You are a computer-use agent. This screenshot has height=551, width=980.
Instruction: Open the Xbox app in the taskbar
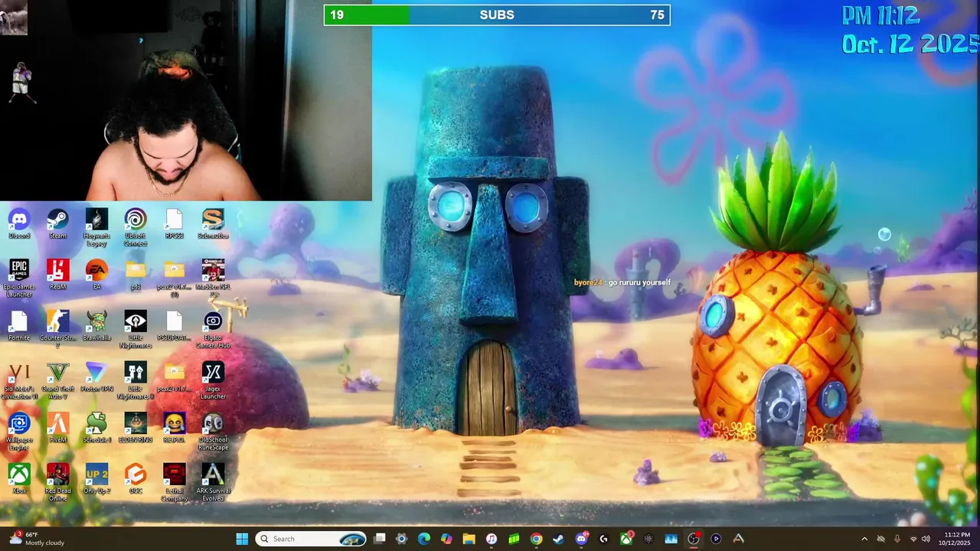(x=626, y=539)
